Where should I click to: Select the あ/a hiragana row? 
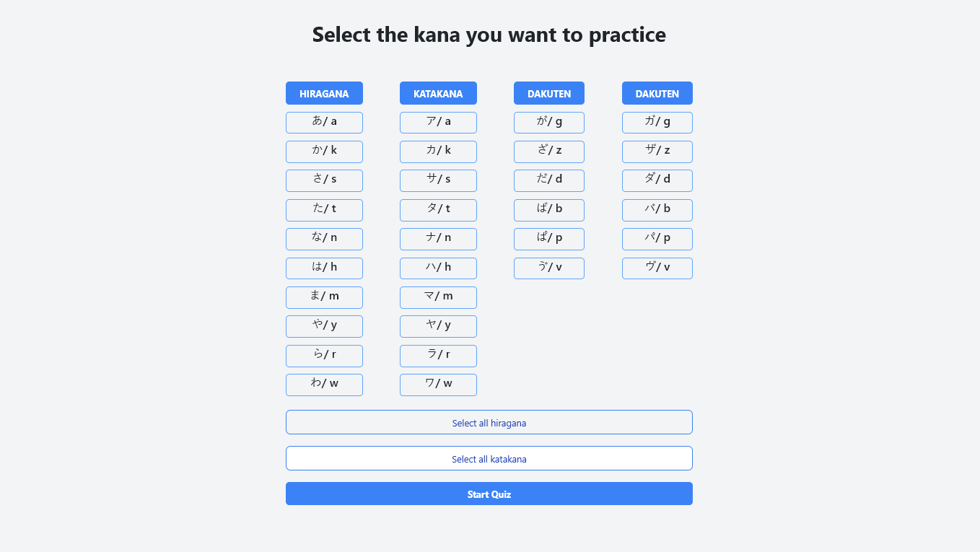coord(324,122)
